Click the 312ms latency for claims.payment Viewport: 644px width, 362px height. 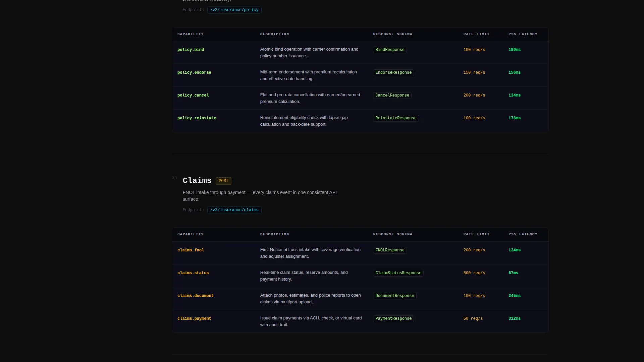coord(515,319)
